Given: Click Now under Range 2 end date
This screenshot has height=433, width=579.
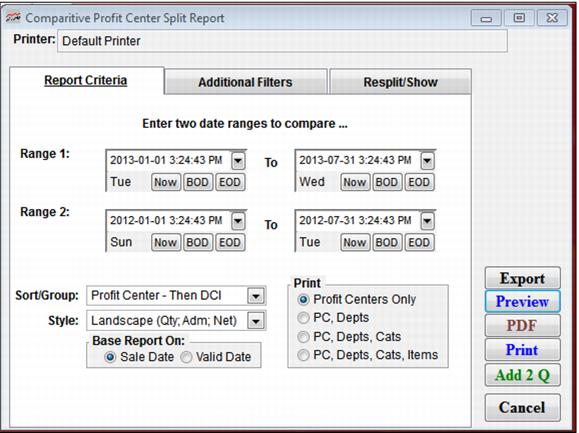Looking at the screenshot, I should [x=355, y=243].
